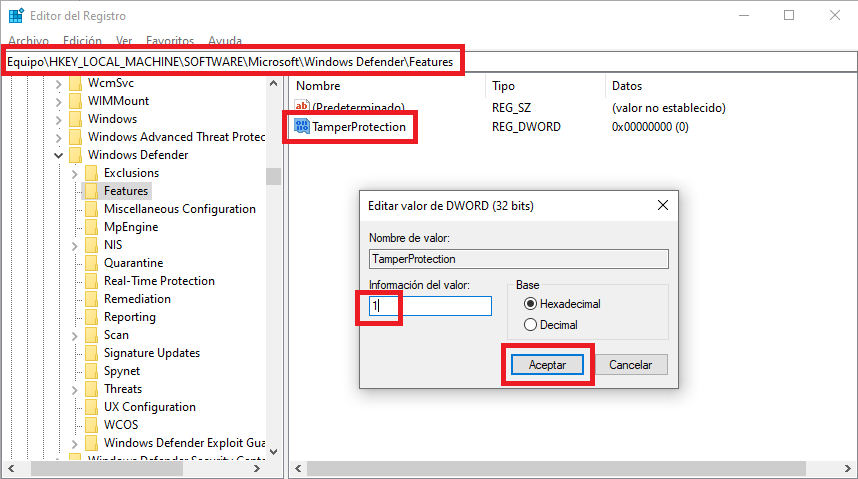Click the registry path address bar
The height and width of the screenshot is (479, 858).
(x=429, y=62)
